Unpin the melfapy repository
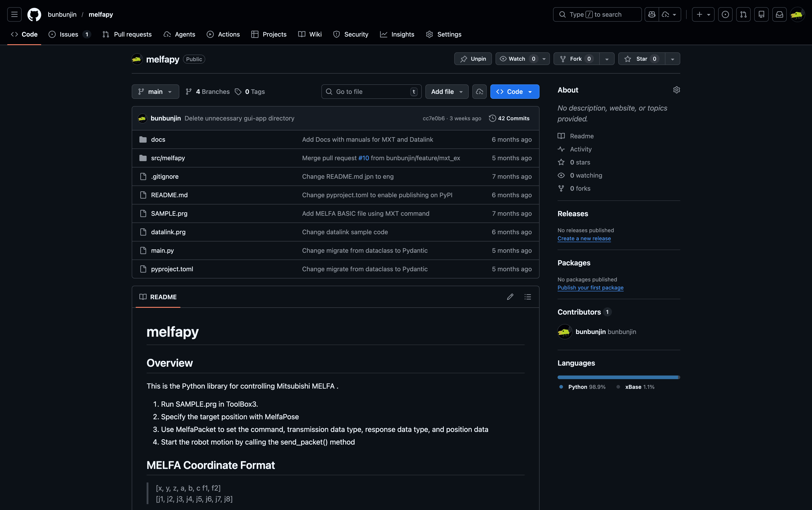812x510 pixels. point(473,59)
